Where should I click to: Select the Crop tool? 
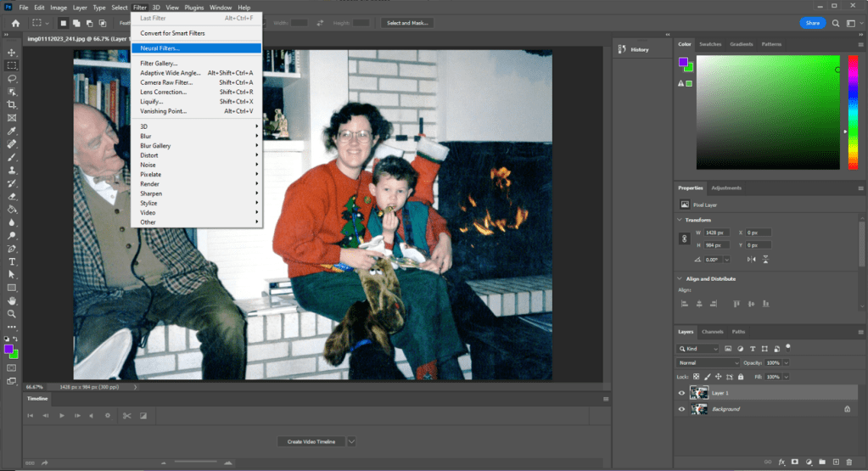12,104
